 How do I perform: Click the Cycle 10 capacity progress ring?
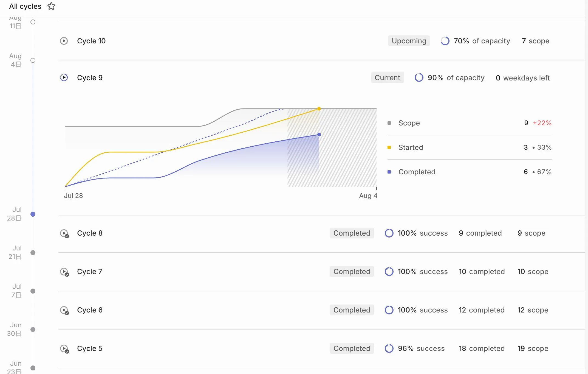coord(445,41)
